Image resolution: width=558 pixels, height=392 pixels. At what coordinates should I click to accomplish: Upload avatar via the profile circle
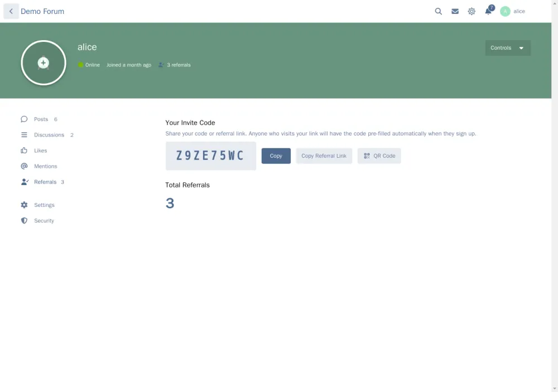pos(44,63)
